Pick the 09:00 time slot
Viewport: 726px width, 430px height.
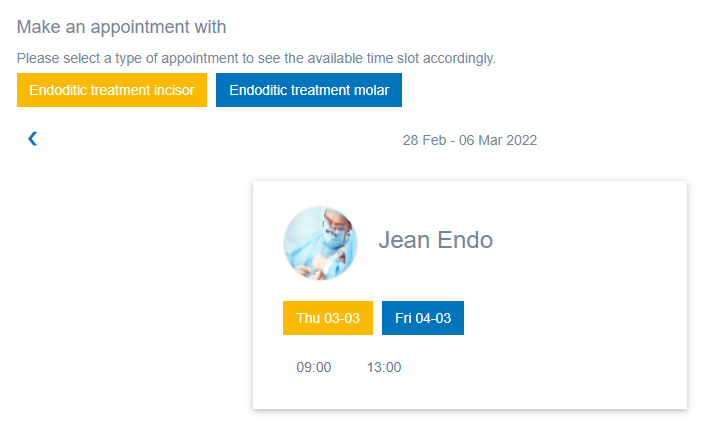314,368
